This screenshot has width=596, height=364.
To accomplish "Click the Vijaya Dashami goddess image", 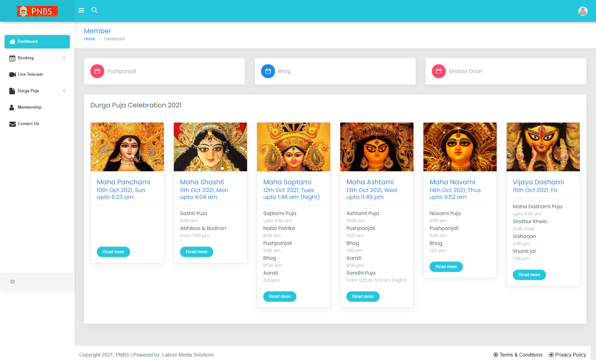I will (x=543, y=147).
